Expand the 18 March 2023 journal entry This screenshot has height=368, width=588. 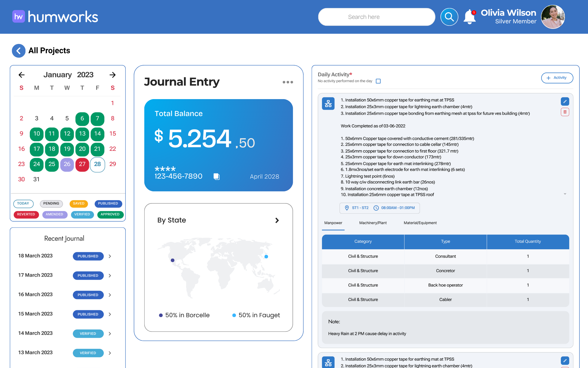(110, 256)
